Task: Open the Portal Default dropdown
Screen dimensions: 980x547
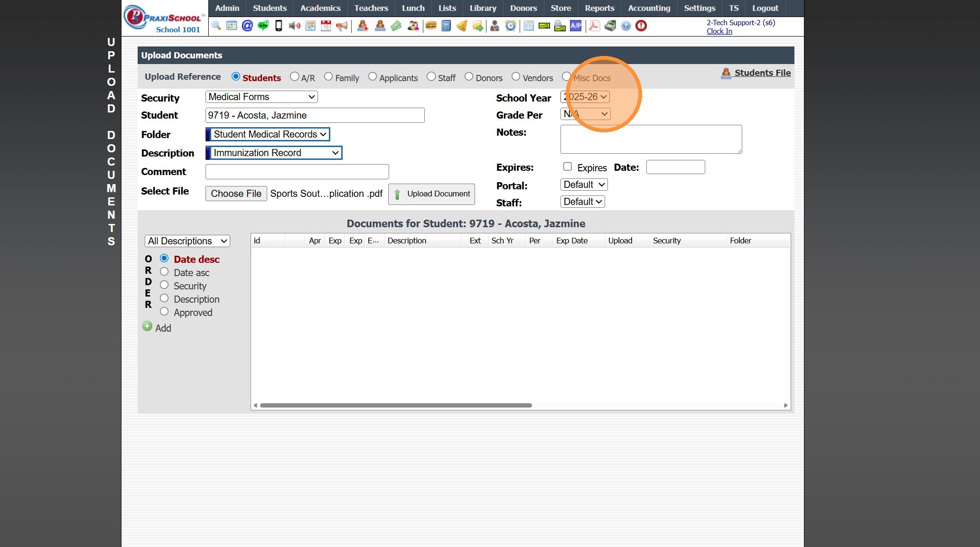Action: (584, 185)
